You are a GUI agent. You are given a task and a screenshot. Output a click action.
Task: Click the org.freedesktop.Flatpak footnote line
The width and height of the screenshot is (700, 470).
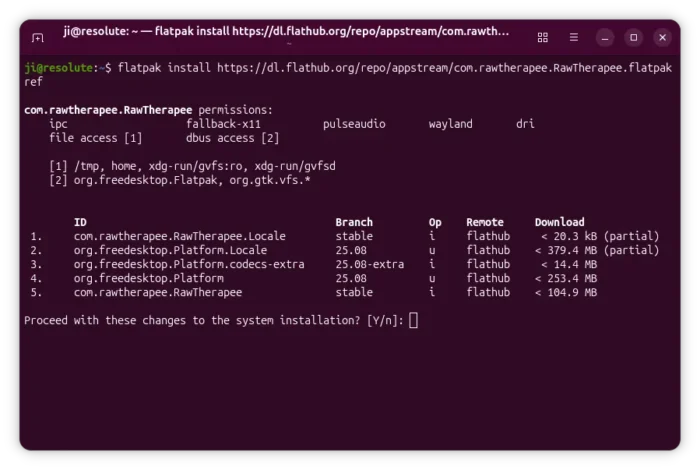[x=180, y=180]
